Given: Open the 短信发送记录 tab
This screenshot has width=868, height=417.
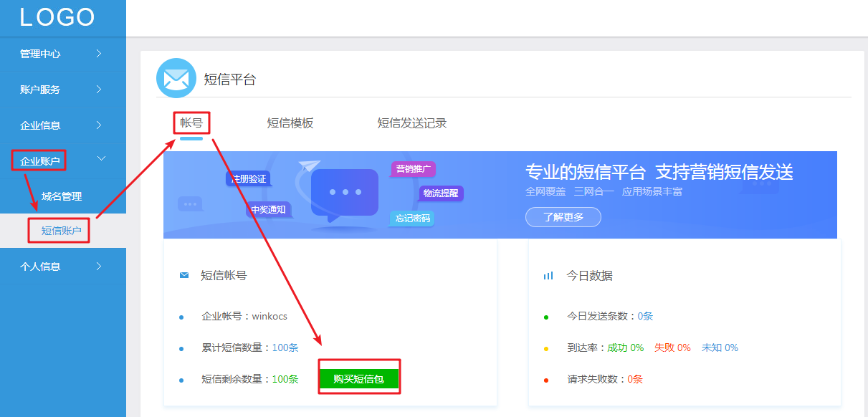Looking at the screenshot, I should coord(412,123).
